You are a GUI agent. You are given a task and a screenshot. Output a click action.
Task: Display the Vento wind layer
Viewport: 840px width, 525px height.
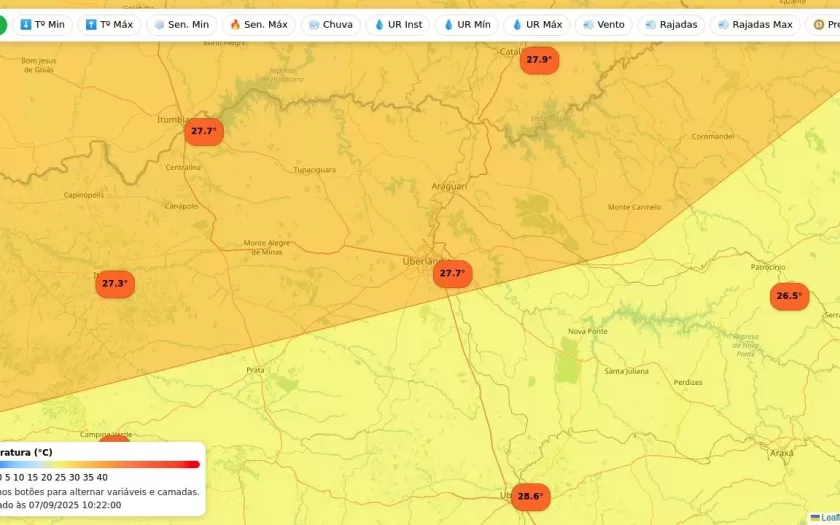[603, 24]
